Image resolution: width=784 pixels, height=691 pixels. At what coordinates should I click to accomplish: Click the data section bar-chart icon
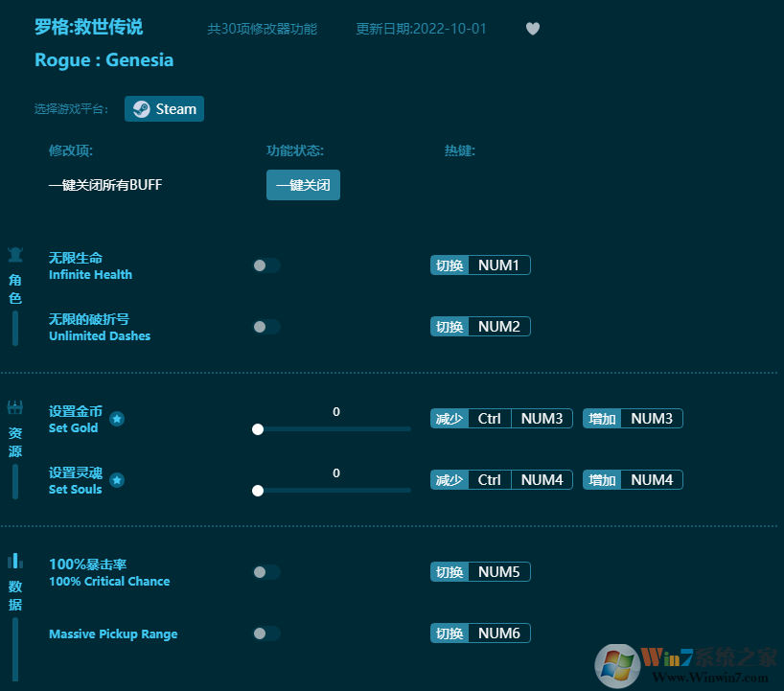pos(15,561)
